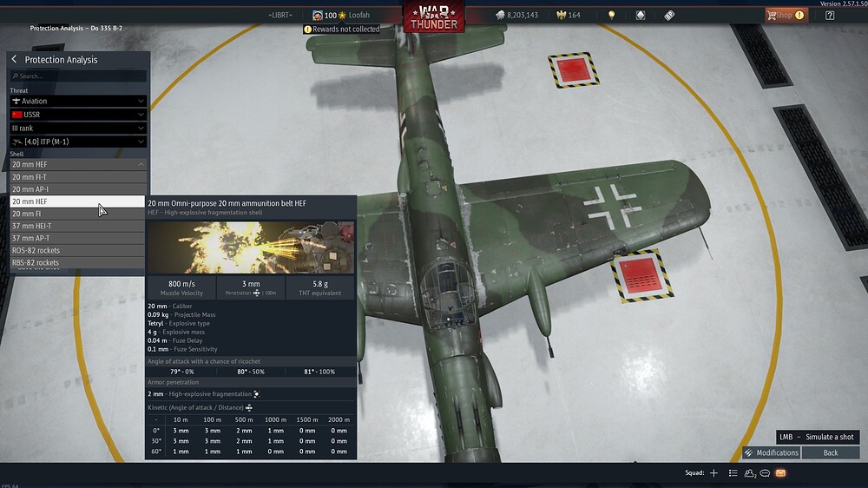Open the help question mark icon
Viewport: 868px width, 488px height.
click(830, 15)
